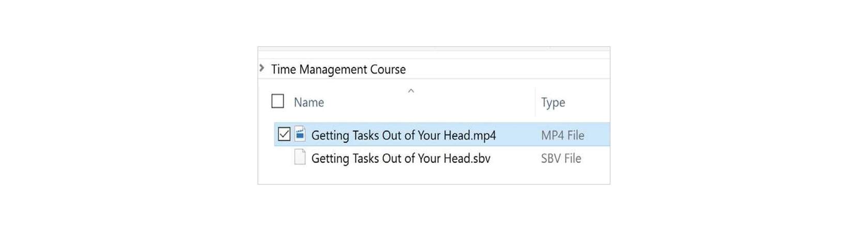Image resolution: width=868 pixels, height=231 pixels.
Task: Select Getting Tasks Out of Your Head.mp4 filename
Action: click(x=404, y=135)
